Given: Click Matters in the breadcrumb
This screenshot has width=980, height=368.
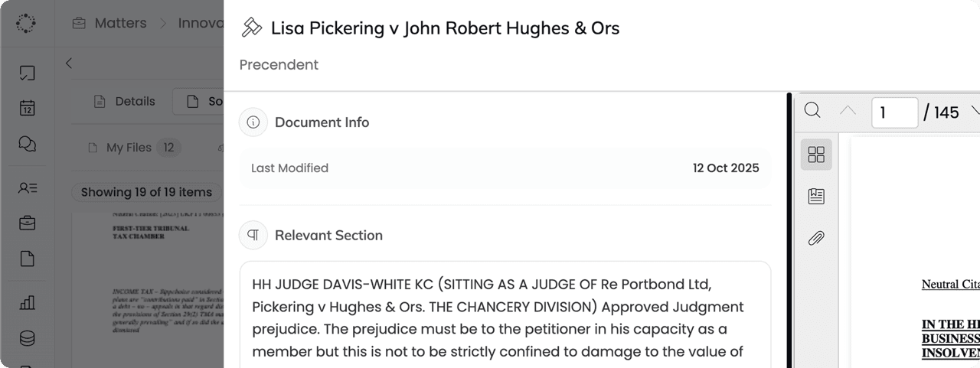Looking at the screenshot, I should [120, 23].
